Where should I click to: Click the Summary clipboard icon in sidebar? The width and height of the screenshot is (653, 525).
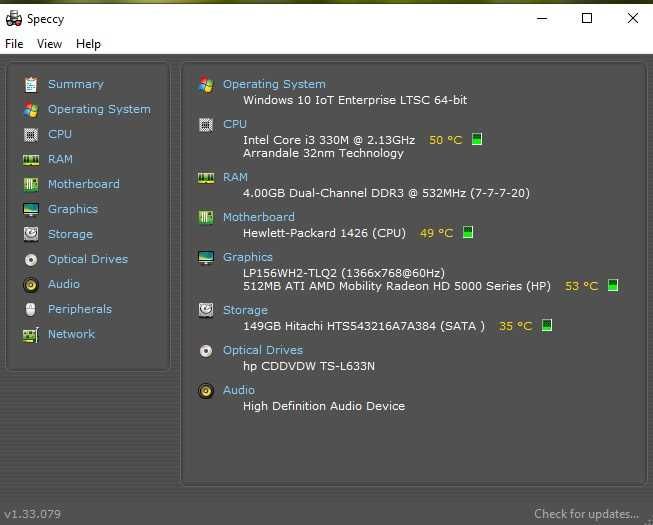31,85
